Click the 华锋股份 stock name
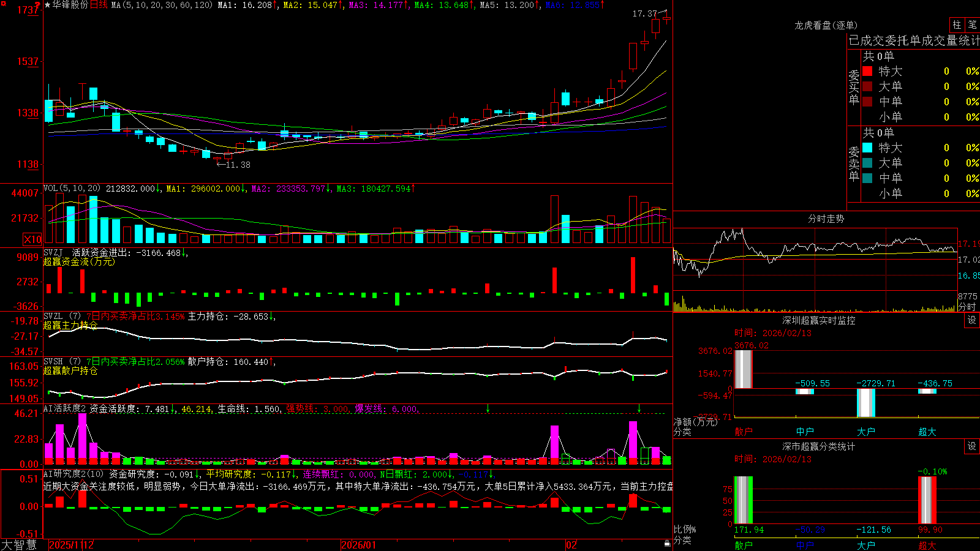Viewport: 980px width, 551px height. click(x=70, y=5)
